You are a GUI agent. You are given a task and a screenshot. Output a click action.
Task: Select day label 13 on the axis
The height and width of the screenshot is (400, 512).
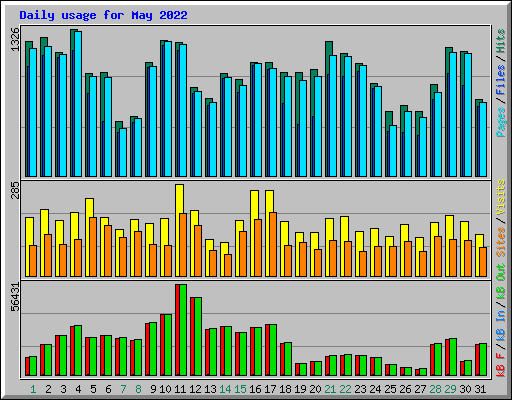(210, 389)
